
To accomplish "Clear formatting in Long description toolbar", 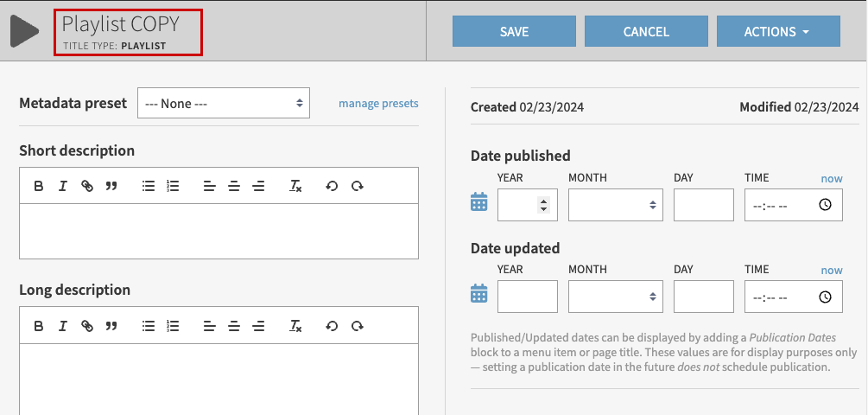I will point(295,326).
